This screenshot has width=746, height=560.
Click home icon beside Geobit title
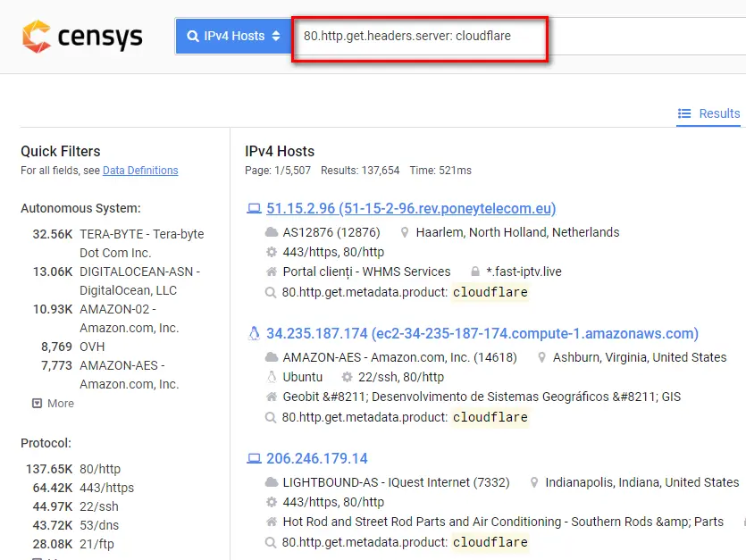[x=272, y=397]
